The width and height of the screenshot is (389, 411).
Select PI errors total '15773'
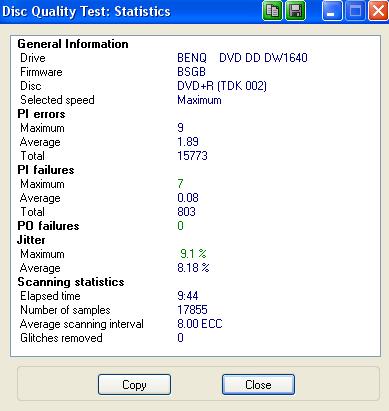(192, 156)
